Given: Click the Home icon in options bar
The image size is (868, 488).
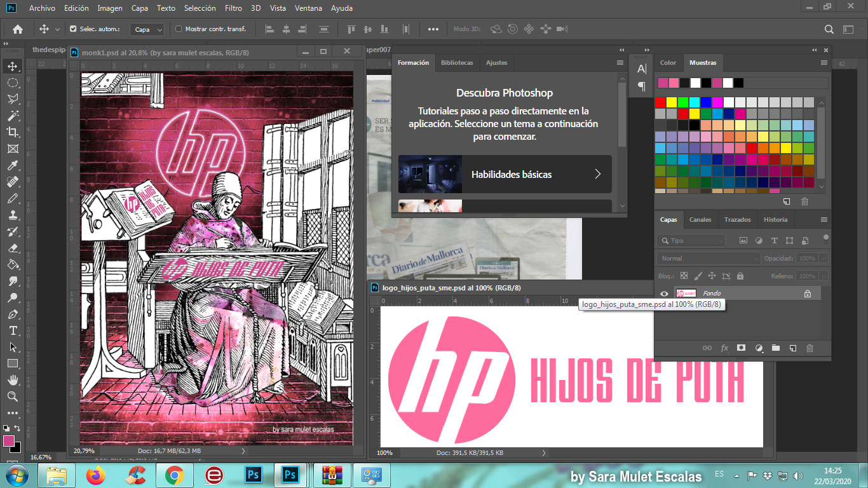Looking at the screenshot, I should (x=18, y=29).
